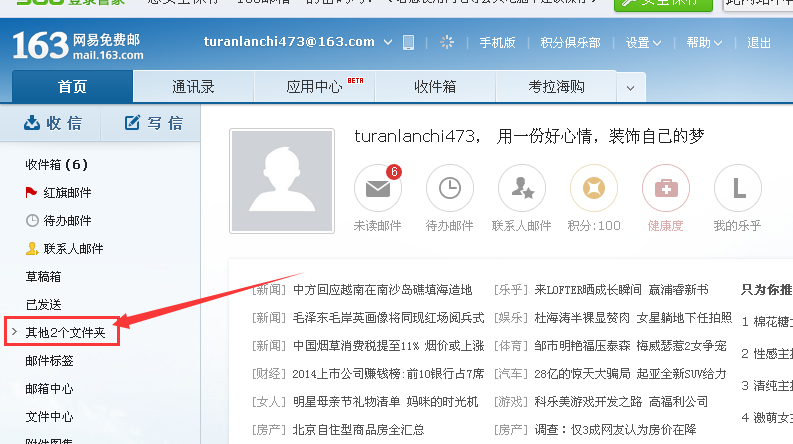
Task: Open news 中国烟草消费税提至11% 烟价或上涨
Action: click(x=388, y=346)
